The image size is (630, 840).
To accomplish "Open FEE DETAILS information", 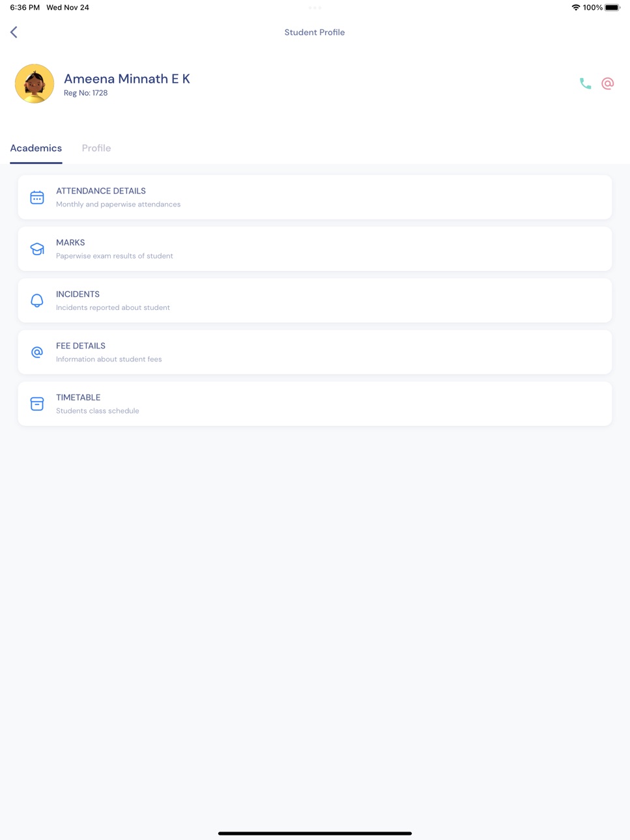I will coord(315,352).
